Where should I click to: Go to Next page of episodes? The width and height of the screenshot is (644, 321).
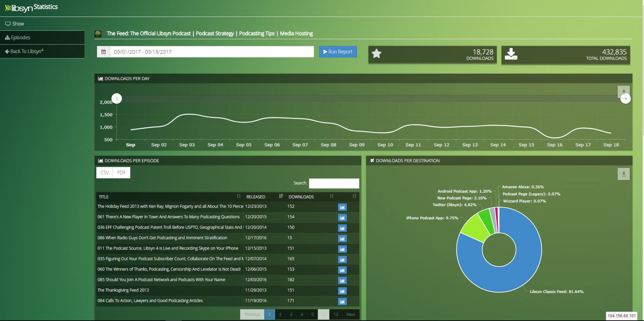click(351, 314)
